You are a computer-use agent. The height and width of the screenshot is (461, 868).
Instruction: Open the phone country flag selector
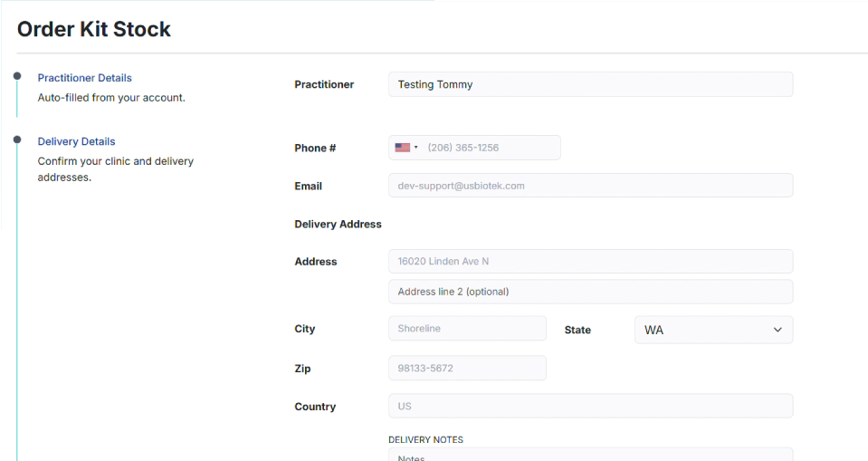point(406,148)
